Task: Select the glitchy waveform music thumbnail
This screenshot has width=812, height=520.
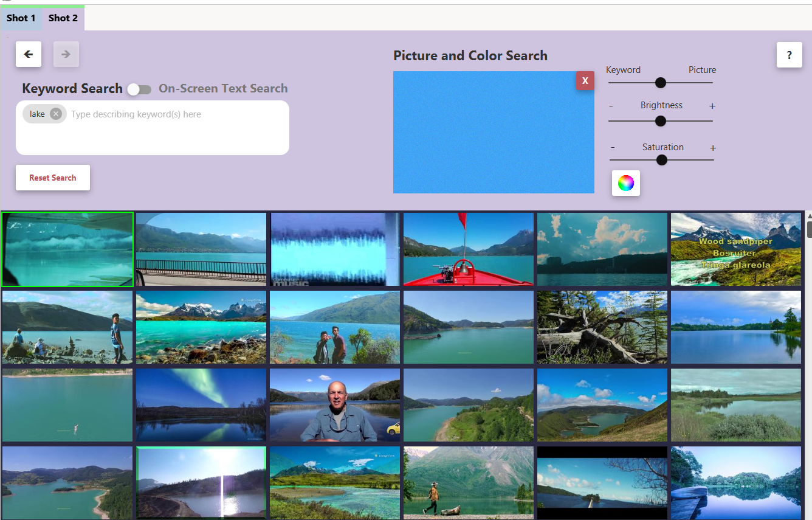Action: 335,249
